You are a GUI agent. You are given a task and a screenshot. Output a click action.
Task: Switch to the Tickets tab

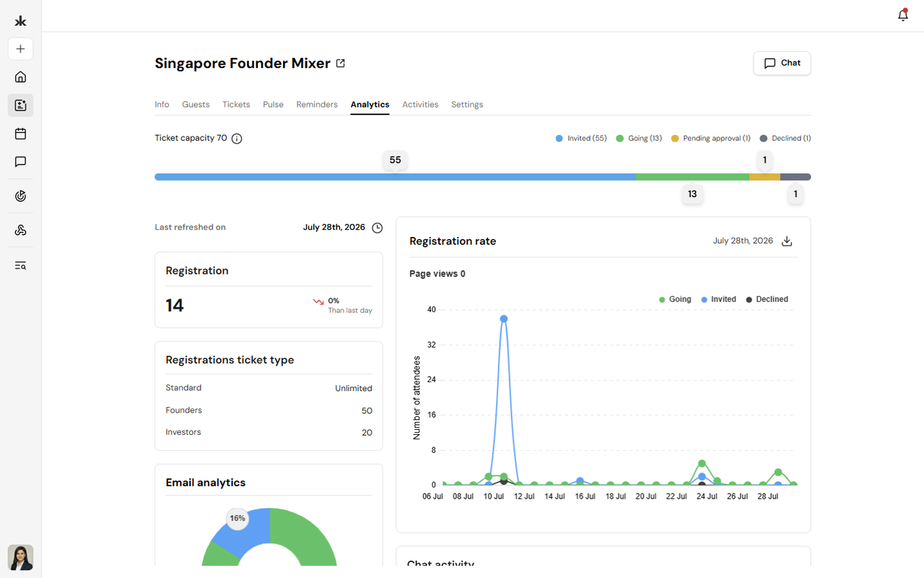tap(236, 105)
